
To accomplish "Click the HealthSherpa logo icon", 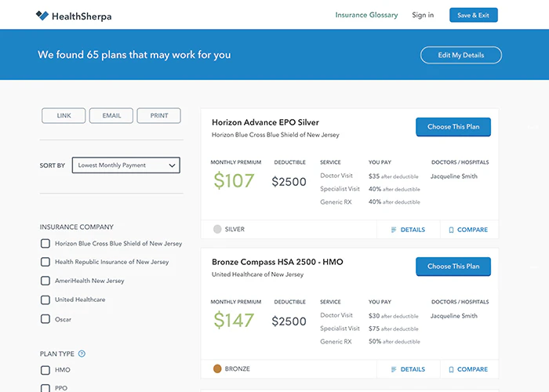I will [x=42, y=15].
